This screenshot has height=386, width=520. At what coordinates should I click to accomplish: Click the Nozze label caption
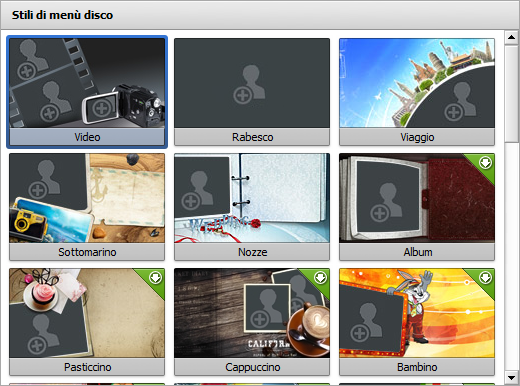click(252, 252)
